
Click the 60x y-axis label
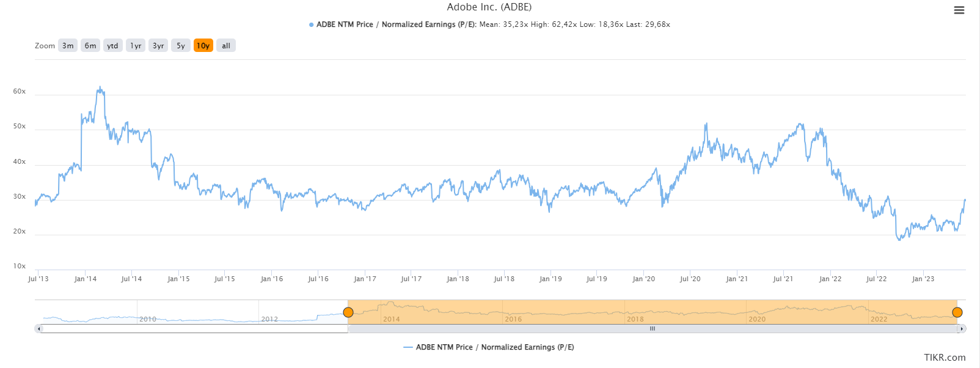(x=20, y=92)
